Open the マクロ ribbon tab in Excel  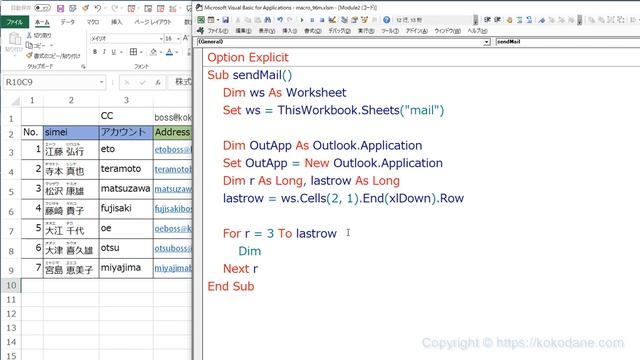[x=93, y=22]
